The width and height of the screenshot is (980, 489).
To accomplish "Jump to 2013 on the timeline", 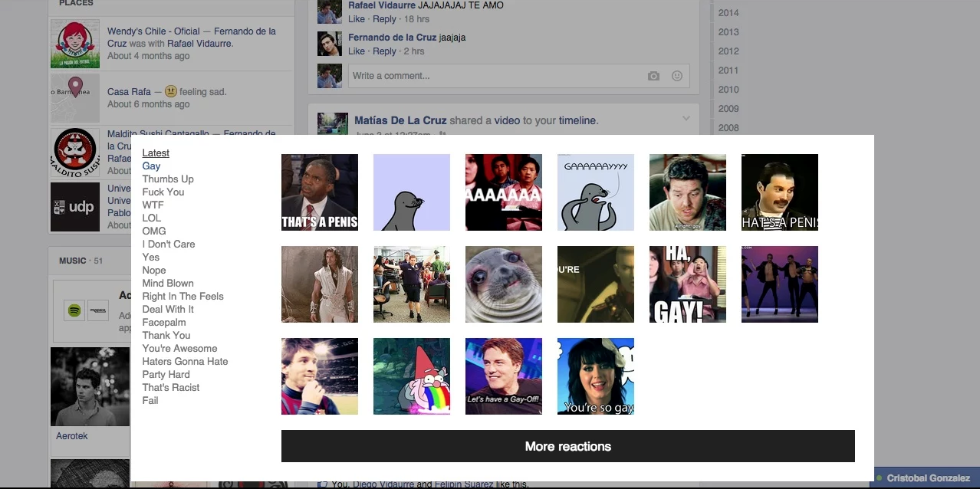I will click(x=728, y=32).
